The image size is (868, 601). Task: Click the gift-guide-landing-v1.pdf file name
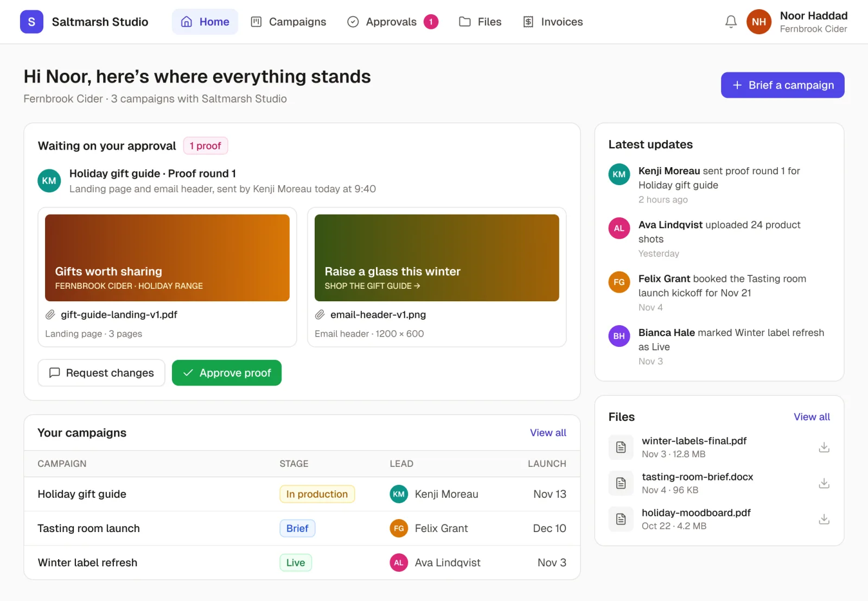(119, 314)
